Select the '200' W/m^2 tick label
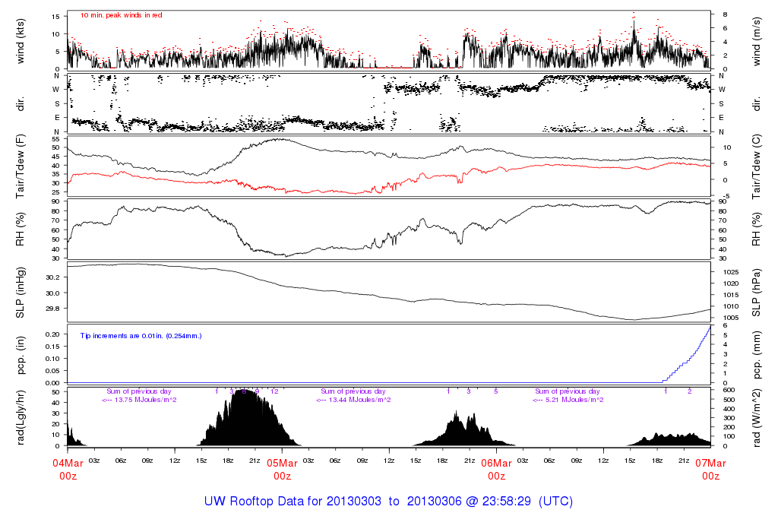Screen dimensions: 778x532 (x=729, y=428)
